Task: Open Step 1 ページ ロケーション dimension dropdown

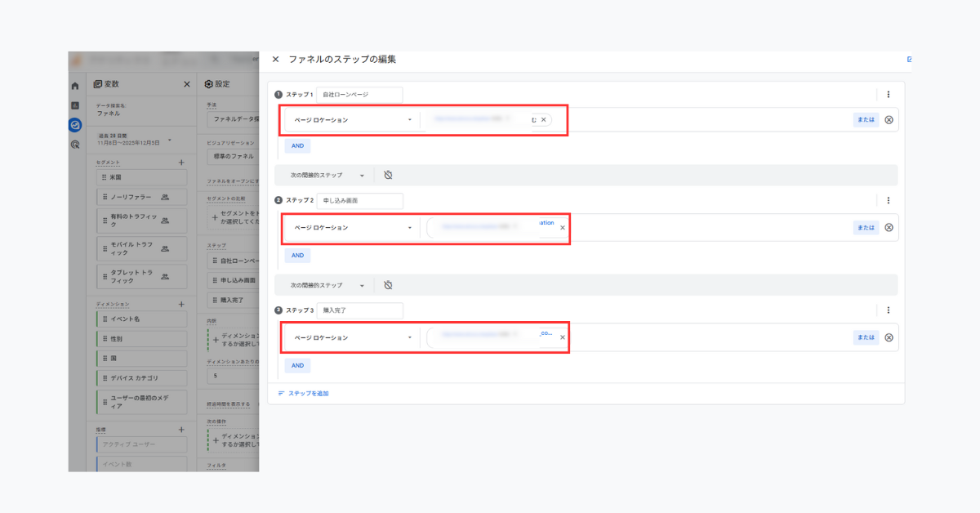Action: click(352, 120)
